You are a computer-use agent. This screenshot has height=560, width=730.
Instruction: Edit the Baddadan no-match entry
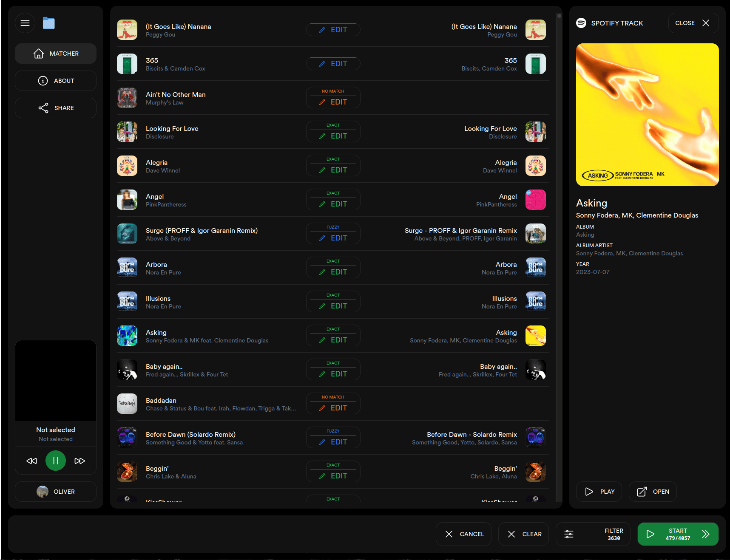[x=333, y=404]
